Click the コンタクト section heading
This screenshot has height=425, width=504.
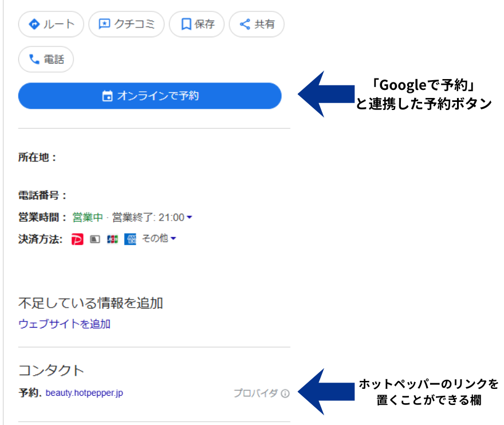pyautogui.click(x=51, y=370)
